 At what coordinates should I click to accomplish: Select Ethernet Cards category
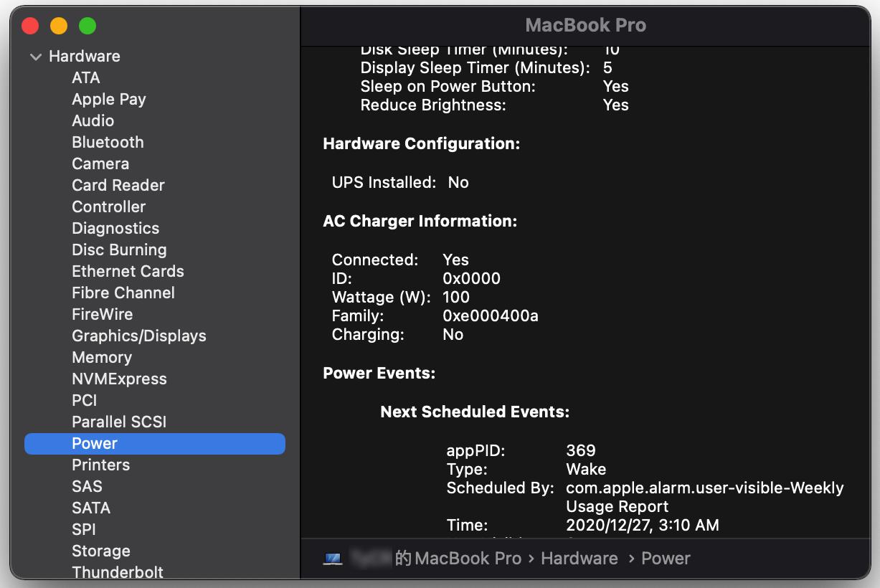[x=128, y=271]
